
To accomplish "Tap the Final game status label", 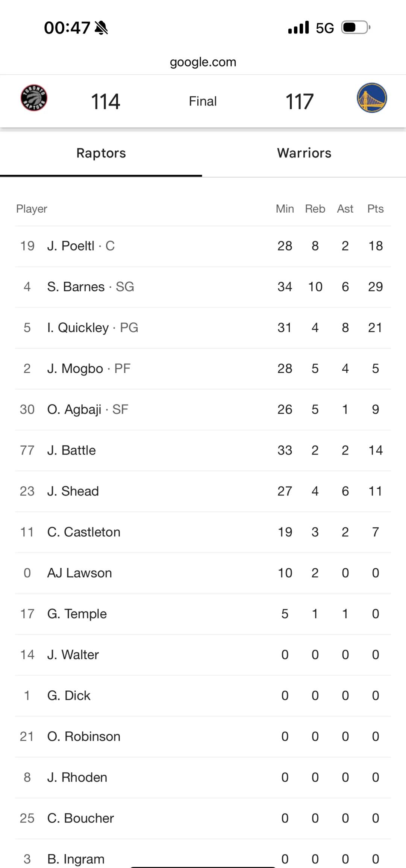I will pyautogui.click(x=203, y=101).
